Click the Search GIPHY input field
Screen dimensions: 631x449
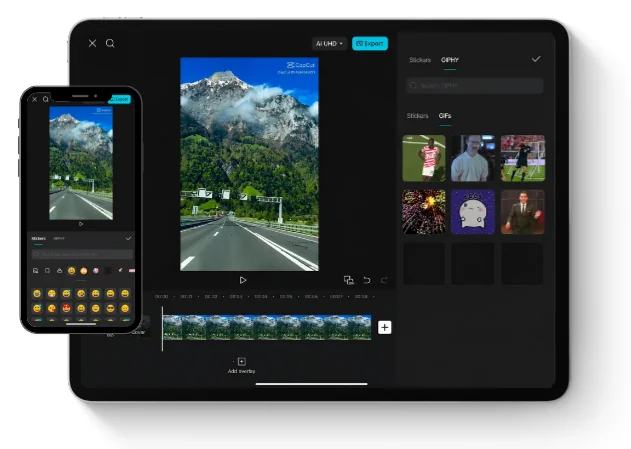coord(474,85)
